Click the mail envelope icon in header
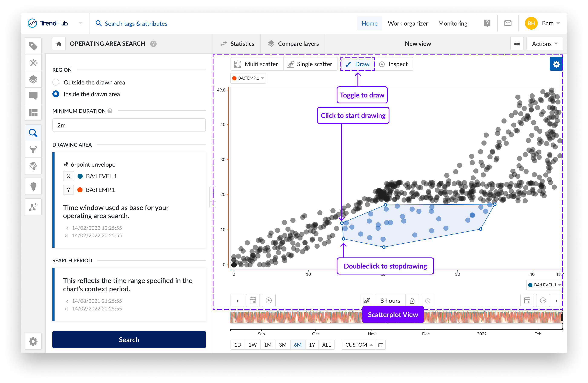588x383 pixels. tap(507, 23)
